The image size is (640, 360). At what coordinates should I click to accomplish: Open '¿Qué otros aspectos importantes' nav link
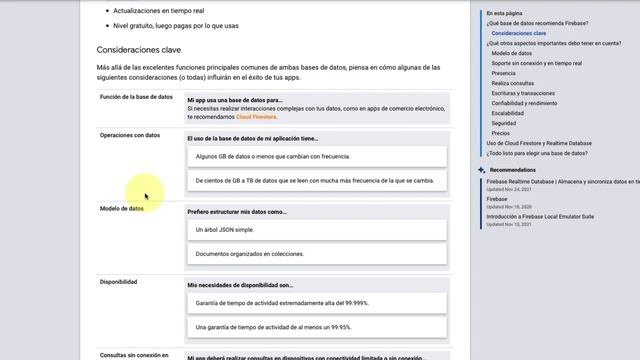click(553, 43)
